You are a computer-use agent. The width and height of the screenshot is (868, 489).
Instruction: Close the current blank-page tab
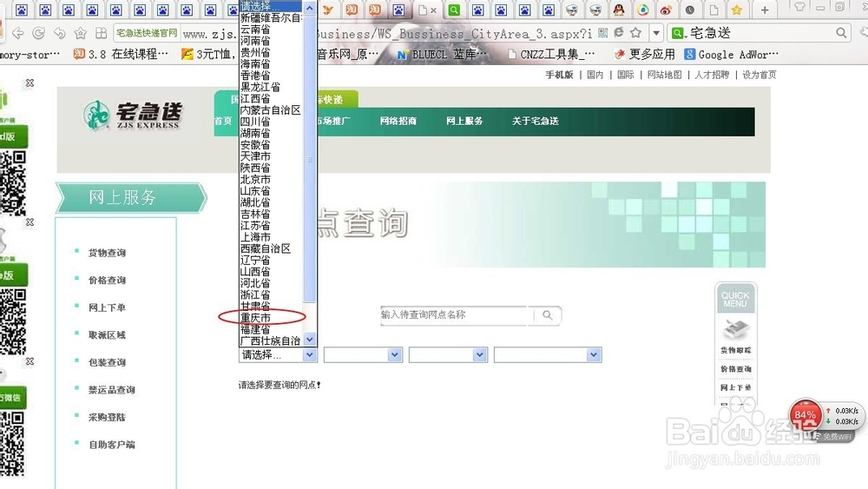[x=433, y=10]
